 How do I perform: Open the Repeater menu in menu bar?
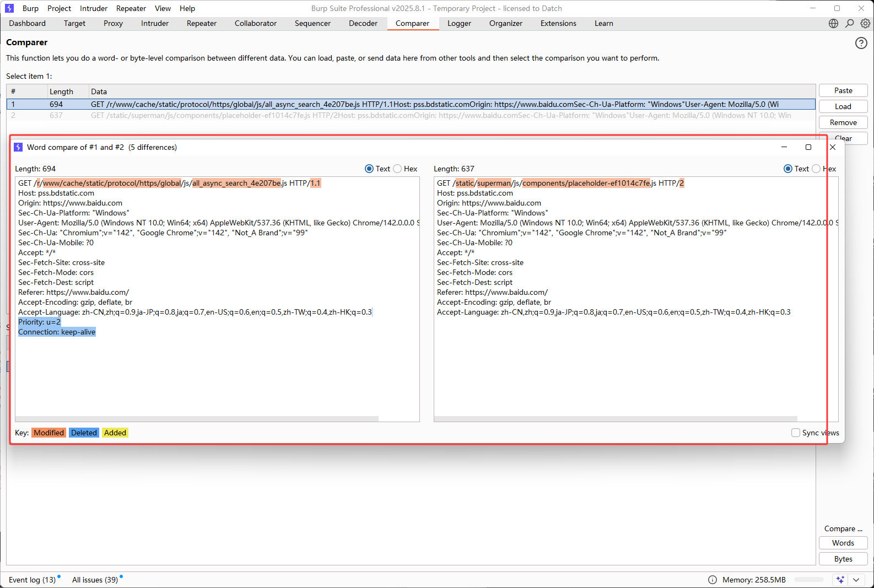pos(131,8)
